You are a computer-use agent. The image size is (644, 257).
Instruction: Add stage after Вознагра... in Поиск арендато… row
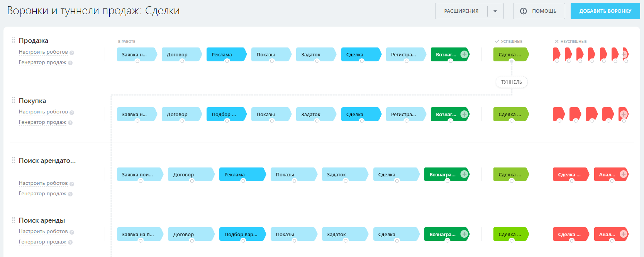tap(464, 174)
